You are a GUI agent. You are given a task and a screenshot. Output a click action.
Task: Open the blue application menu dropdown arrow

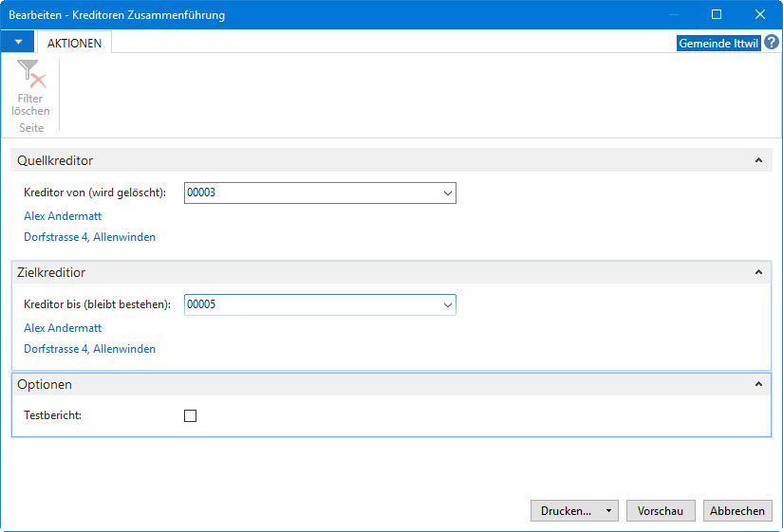pyautogui.click(x=18, y=42)
